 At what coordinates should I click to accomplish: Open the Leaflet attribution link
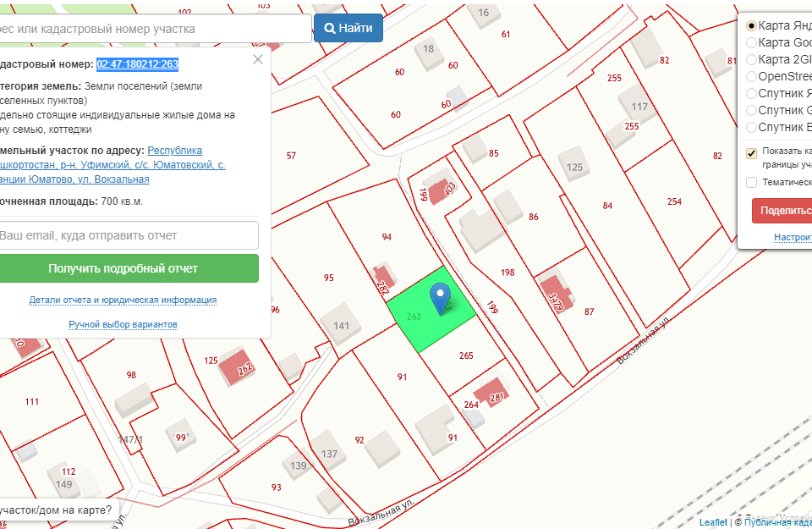[713, 522]
